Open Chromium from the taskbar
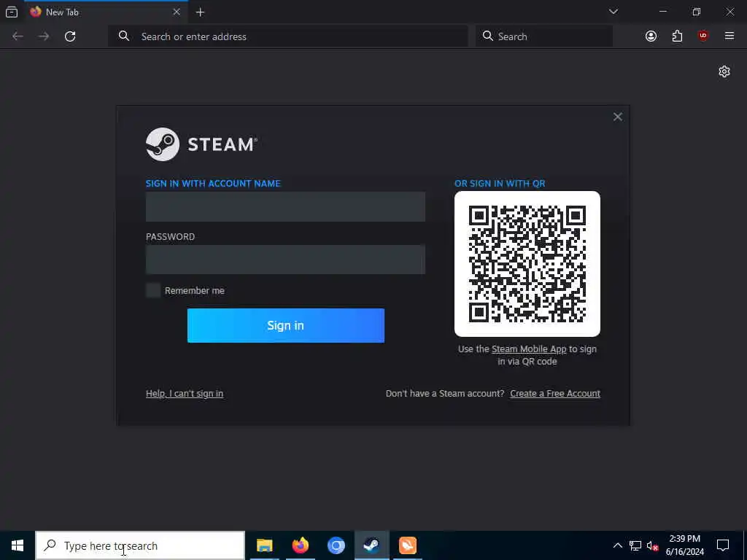Screen dimensions: 747x560 [336, 545]
